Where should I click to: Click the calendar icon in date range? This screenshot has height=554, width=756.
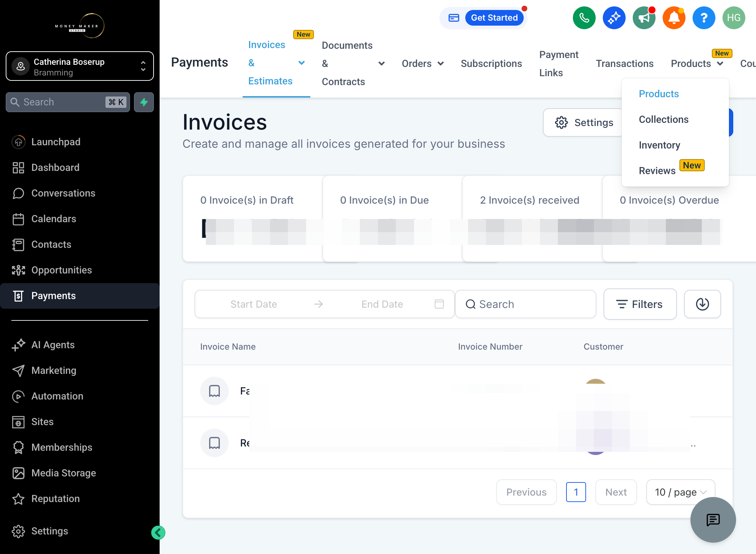tap(439, 304)
